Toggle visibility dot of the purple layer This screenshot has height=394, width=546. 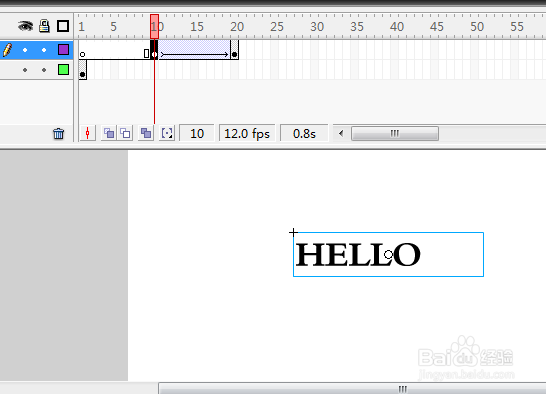[25, 50]
